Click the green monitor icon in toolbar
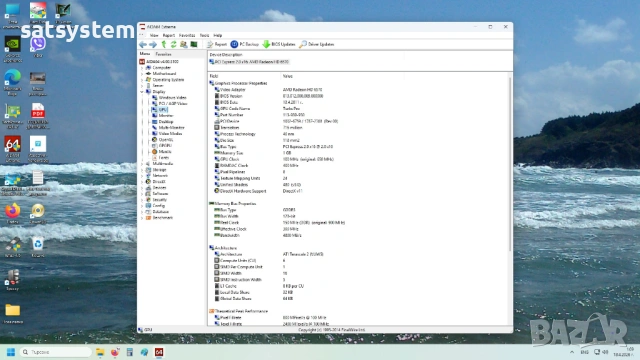 (x=194, y=44)
